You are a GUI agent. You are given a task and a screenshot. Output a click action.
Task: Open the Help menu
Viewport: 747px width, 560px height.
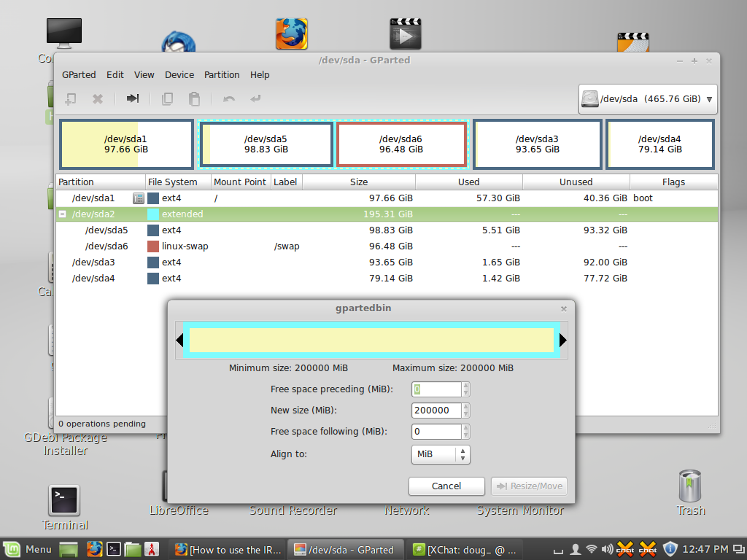tap(260, 75)
